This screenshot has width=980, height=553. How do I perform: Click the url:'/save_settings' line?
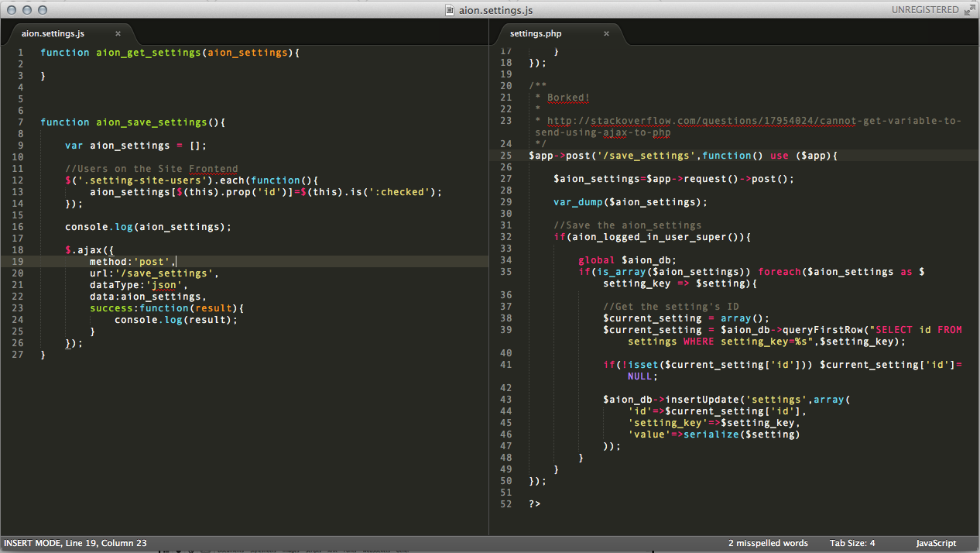[x=154, y=273]
